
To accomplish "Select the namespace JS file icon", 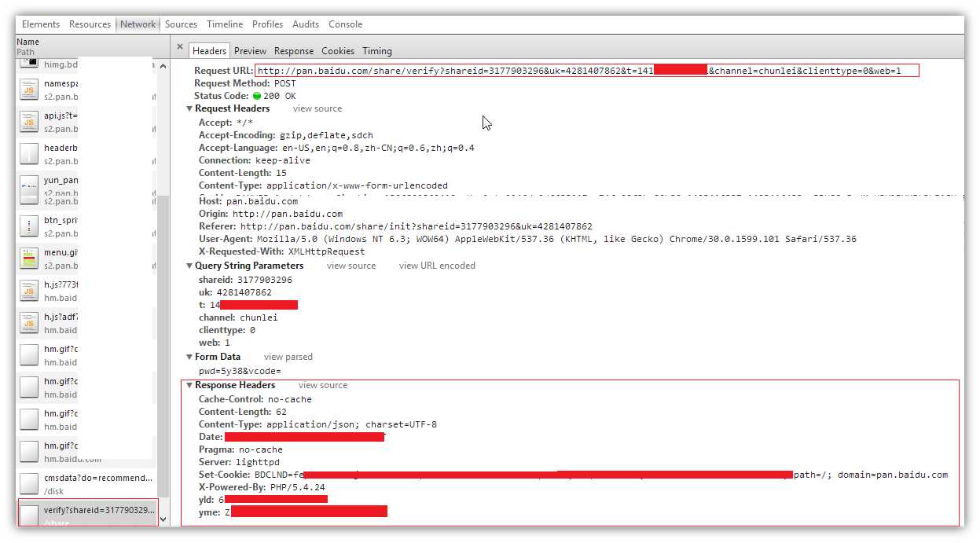I will click(x=29, y=90).
